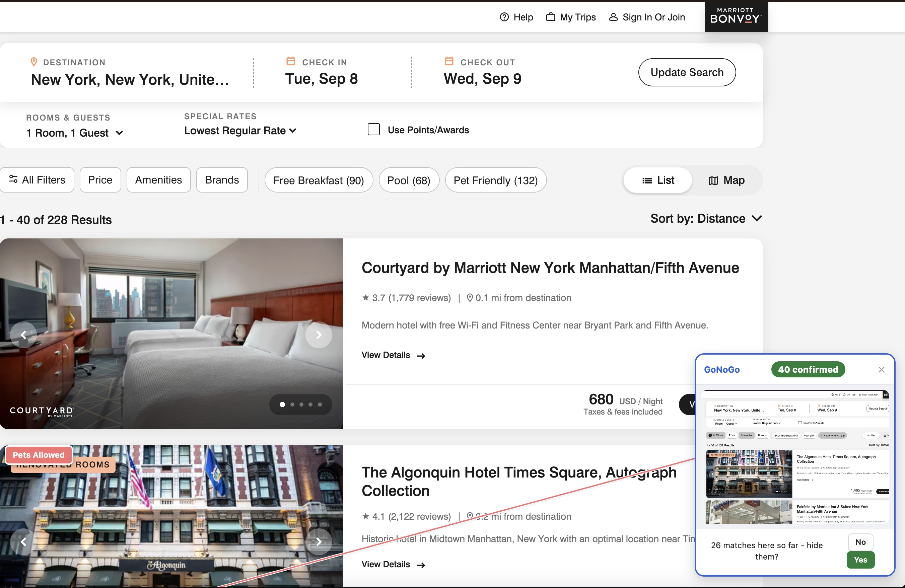Open the Help link with question icon

coord(516,17)
